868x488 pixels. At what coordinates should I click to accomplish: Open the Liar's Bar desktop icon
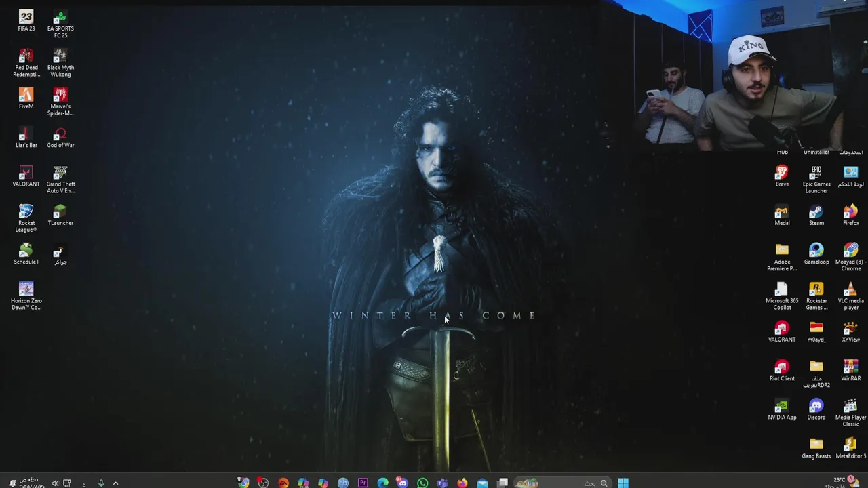(26, 137)
